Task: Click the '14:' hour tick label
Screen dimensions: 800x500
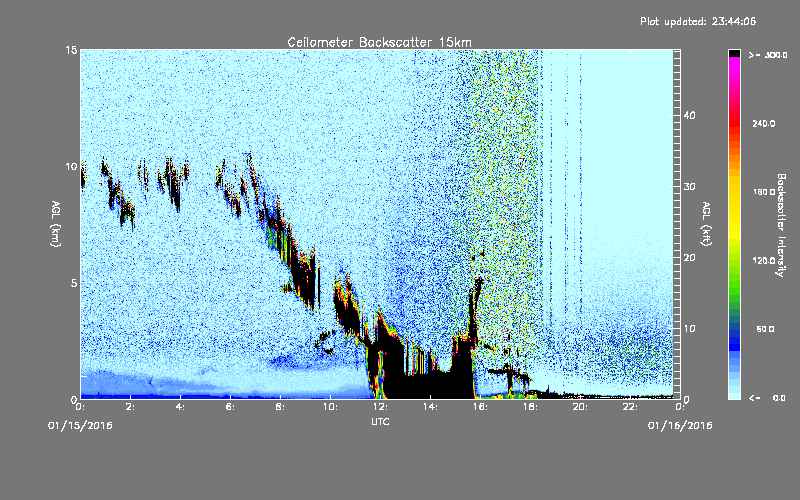Action: [x=431, y=407]
